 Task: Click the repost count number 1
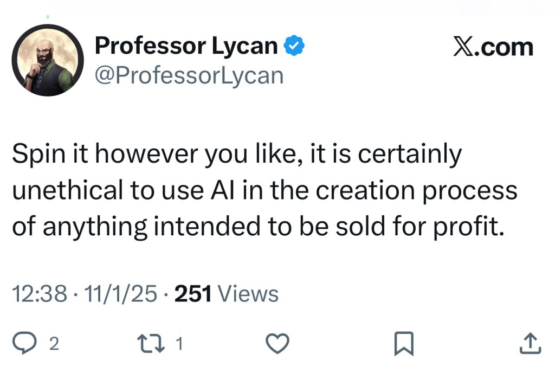tap(180, 344)
